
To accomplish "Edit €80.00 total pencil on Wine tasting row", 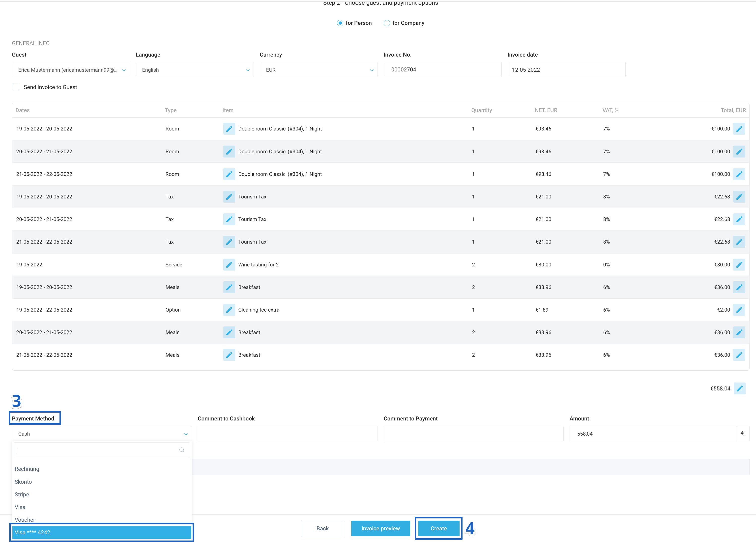I will (x=739, y=264).
